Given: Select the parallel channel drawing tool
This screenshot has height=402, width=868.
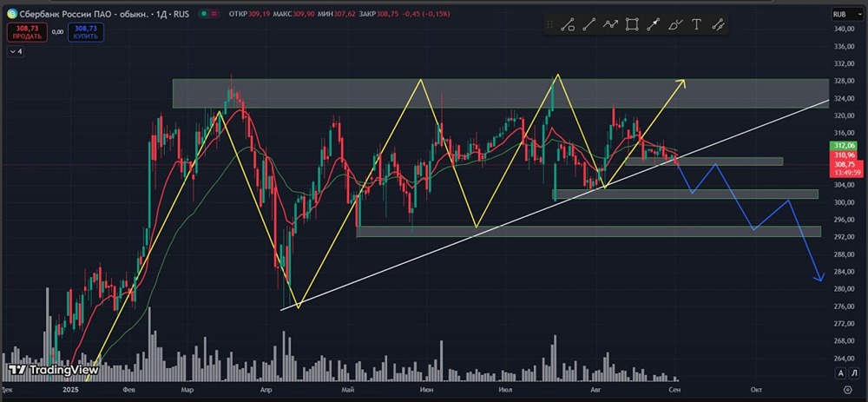Looking at the screenshot, I should pos(719,24).
